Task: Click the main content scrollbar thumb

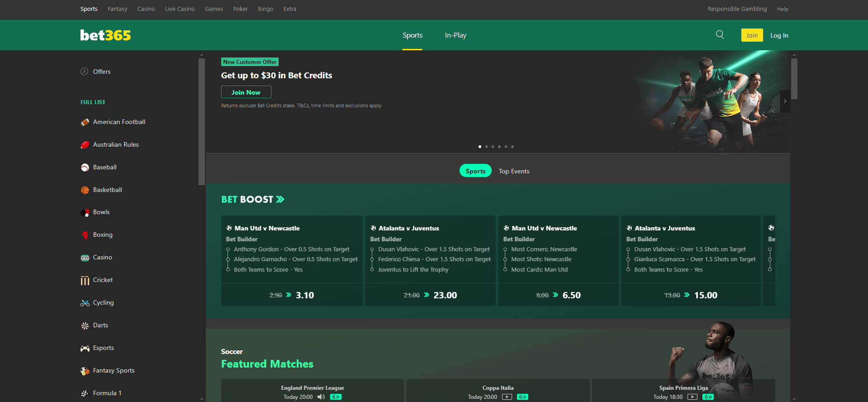Action: [x=794, y=78]
